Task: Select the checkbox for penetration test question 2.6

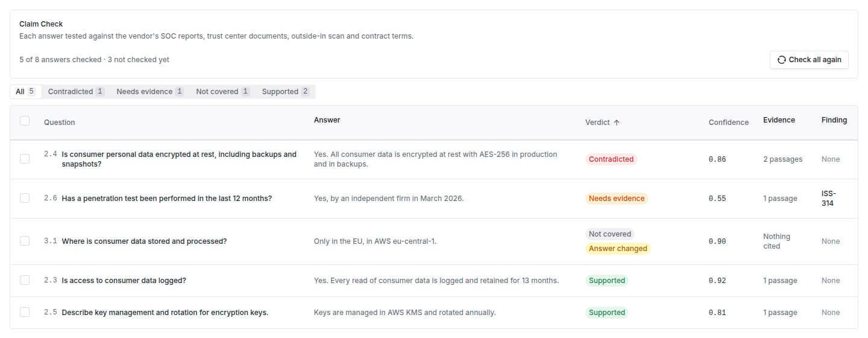Action: tap(25, 198)
